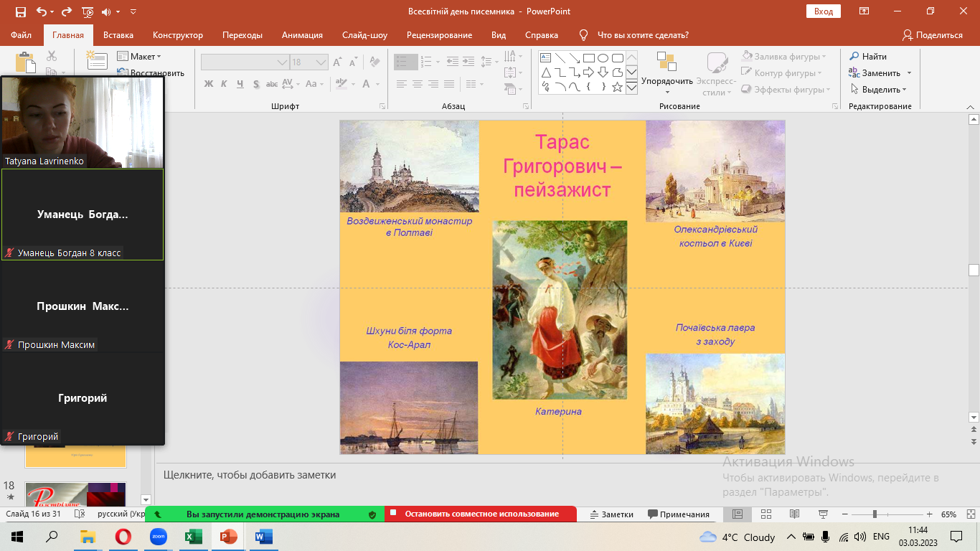Switch to the Переходы tab
This screenshot has height=551, width=980.
point(242,35)
